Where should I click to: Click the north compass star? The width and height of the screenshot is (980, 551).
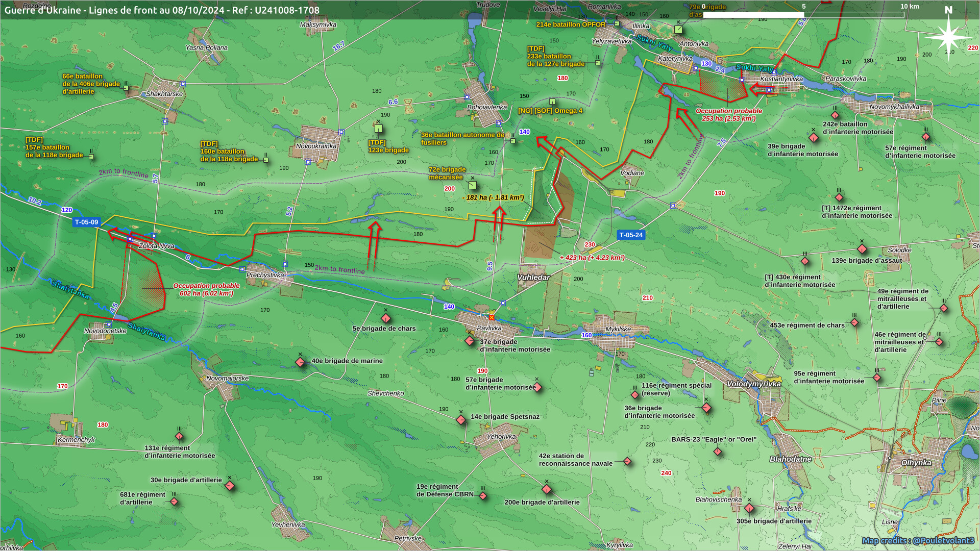pyautogui.click(x=948, y=37)
